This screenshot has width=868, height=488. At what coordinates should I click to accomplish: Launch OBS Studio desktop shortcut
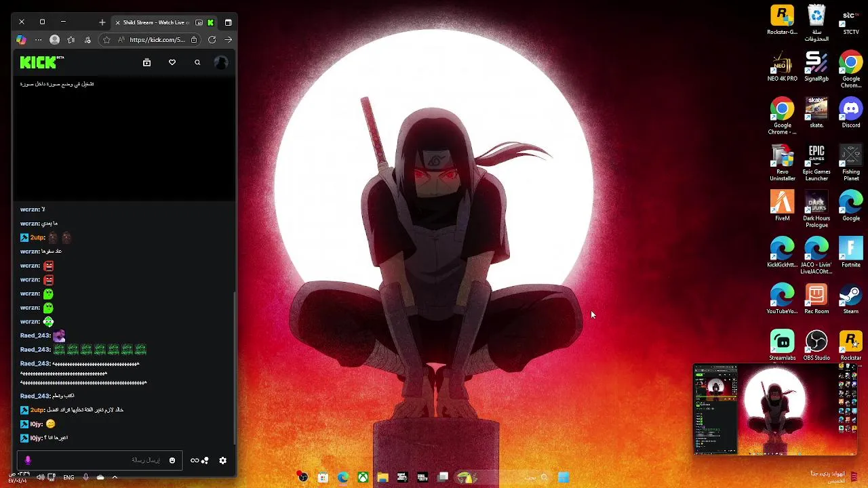(816, 346)
